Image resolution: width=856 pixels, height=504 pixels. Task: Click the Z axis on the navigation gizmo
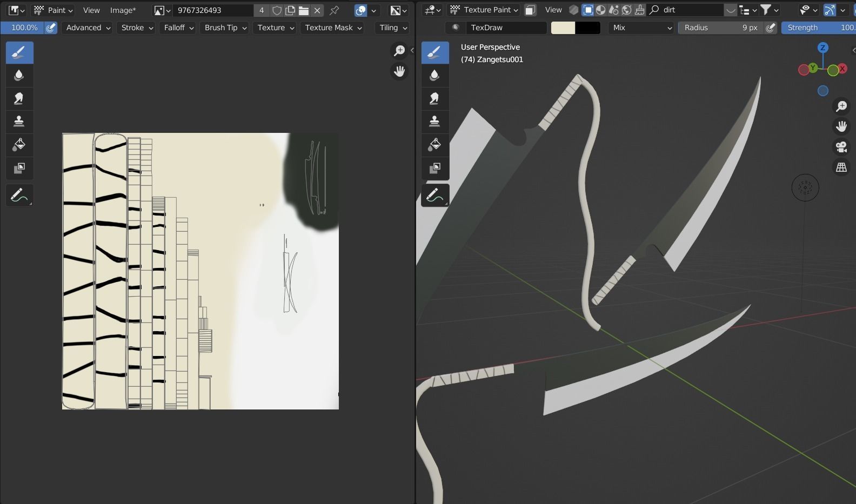[823, 48]
